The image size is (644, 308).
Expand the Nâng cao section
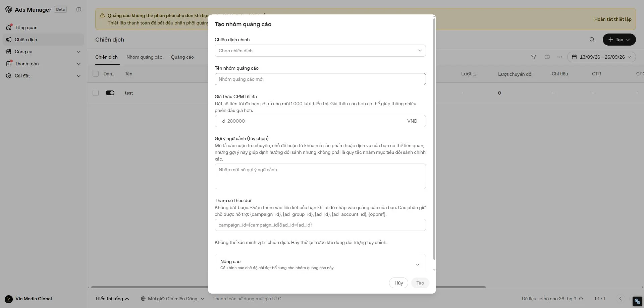coord(320,264)
